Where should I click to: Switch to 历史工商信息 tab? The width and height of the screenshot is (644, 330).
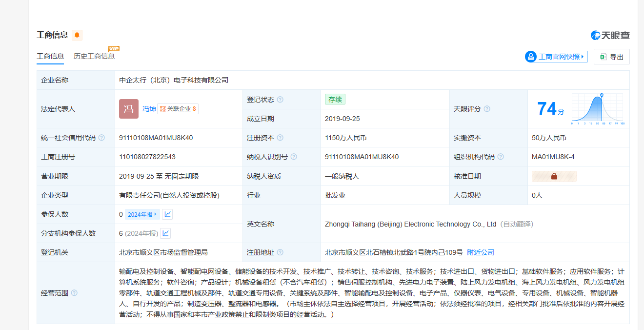pyautogui.click(x=94, y=56)
